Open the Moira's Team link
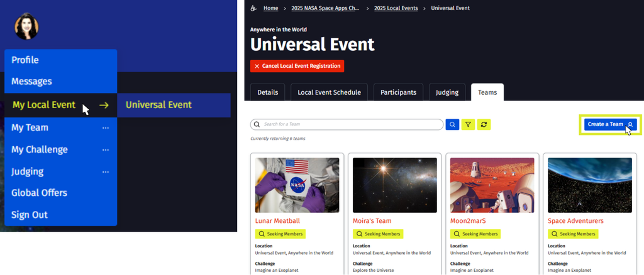This screenshot has height=275, width=644. 372,221
